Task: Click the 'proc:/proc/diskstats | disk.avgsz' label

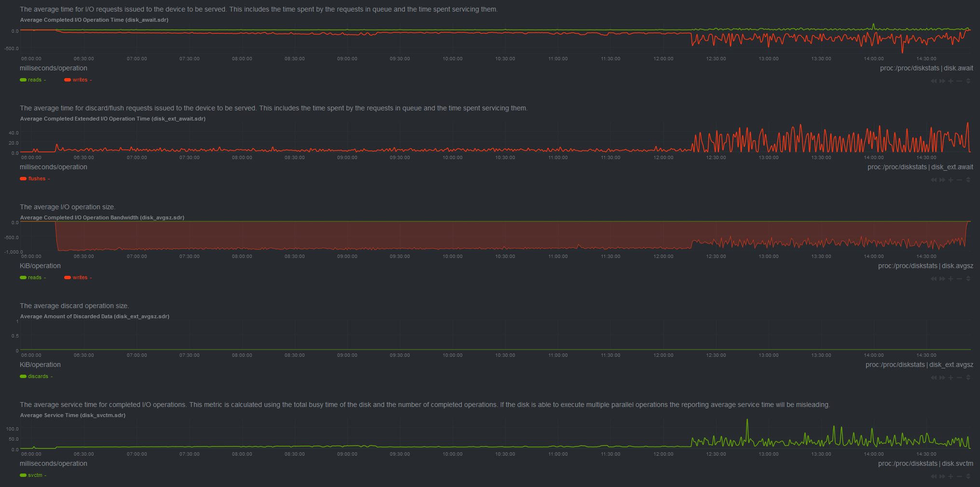Action: coord(925,266)
